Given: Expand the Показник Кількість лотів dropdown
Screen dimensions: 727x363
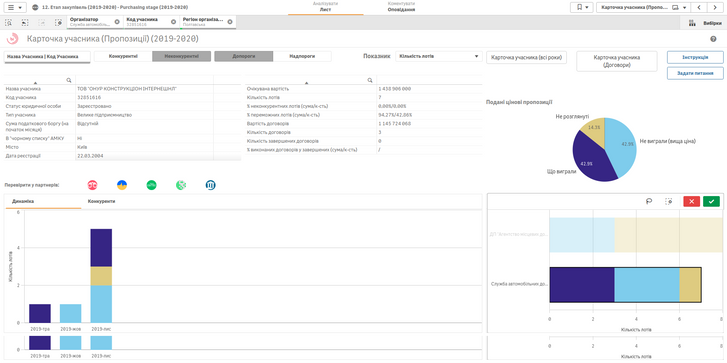Looking at the screenshot, I should click(x=439, y=57).
